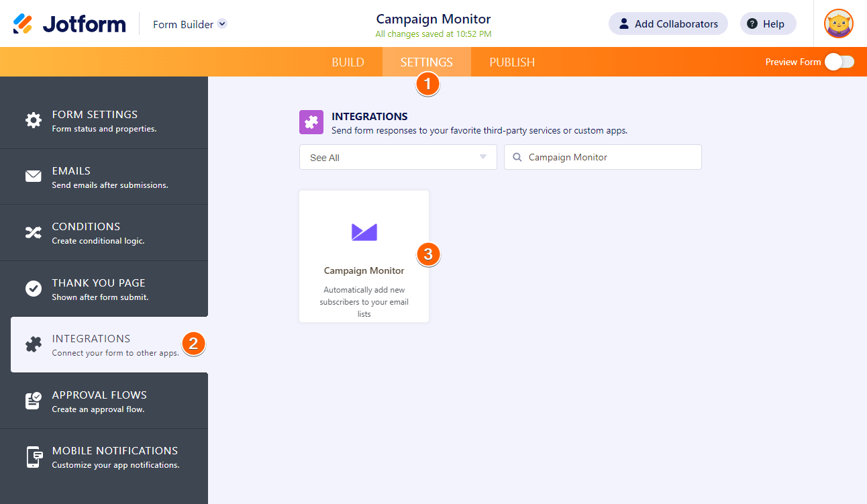Click the Form Settings gear icon

(33, 121)
